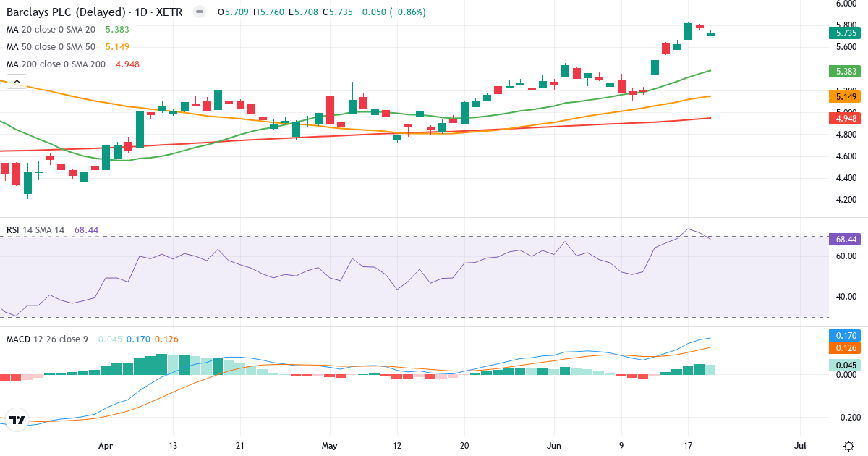
Task: Click the May label on time axis
Action: 329,446
